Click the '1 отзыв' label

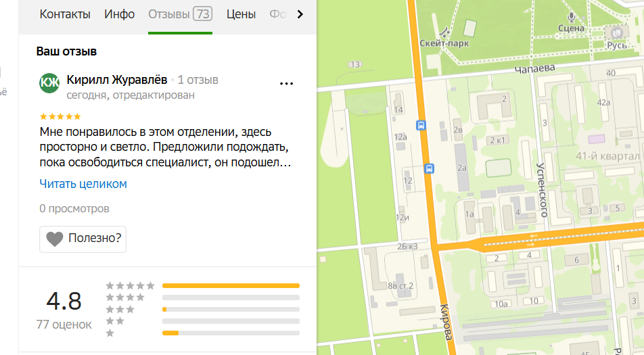tap(198, 80)
